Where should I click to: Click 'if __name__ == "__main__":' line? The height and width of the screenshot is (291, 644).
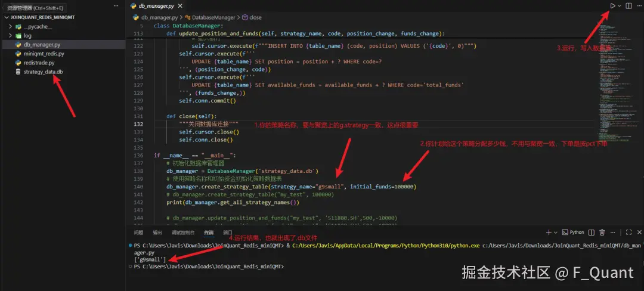pos(194,155)
